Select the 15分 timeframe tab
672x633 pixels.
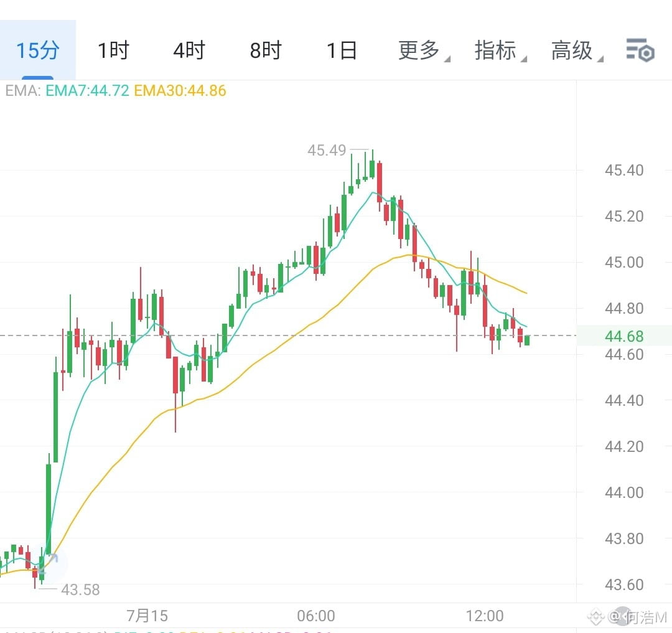click(38, 50)
